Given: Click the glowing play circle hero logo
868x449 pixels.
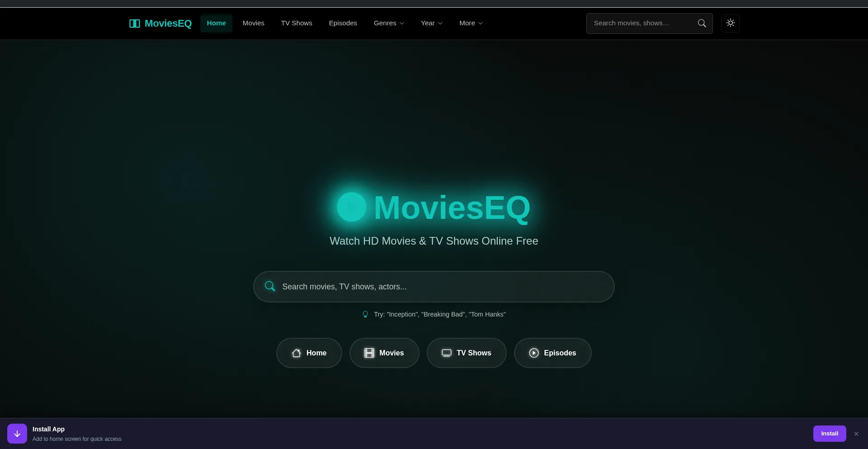Looking at the screenshot, I should (351, 207).
